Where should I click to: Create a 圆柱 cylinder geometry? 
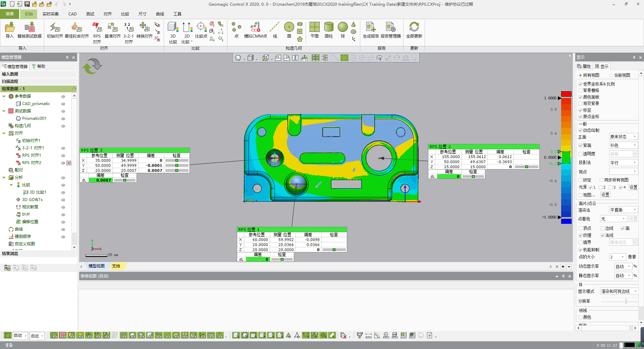coord(329,28)
